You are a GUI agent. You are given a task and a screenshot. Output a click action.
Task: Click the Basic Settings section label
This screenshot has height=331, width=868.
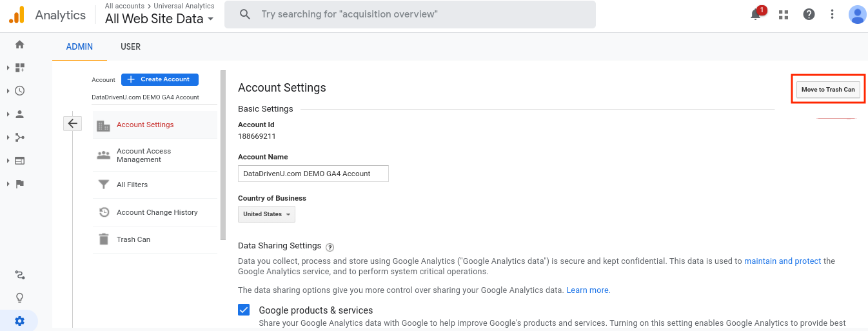tap(266, 109)
